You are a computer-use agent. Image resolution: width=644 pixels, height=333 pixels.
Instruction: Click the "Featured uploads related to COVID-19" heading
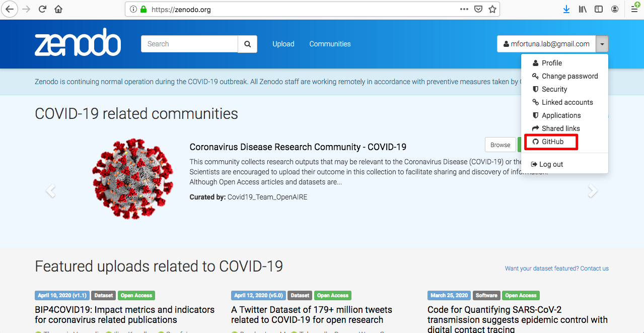point(159,266)
